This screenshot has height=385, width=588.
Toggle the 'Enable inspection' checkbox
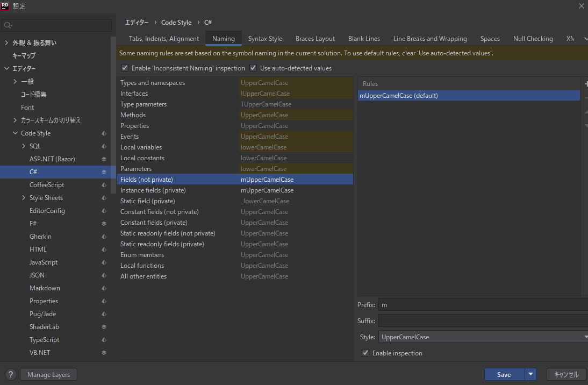coord(365,353)
